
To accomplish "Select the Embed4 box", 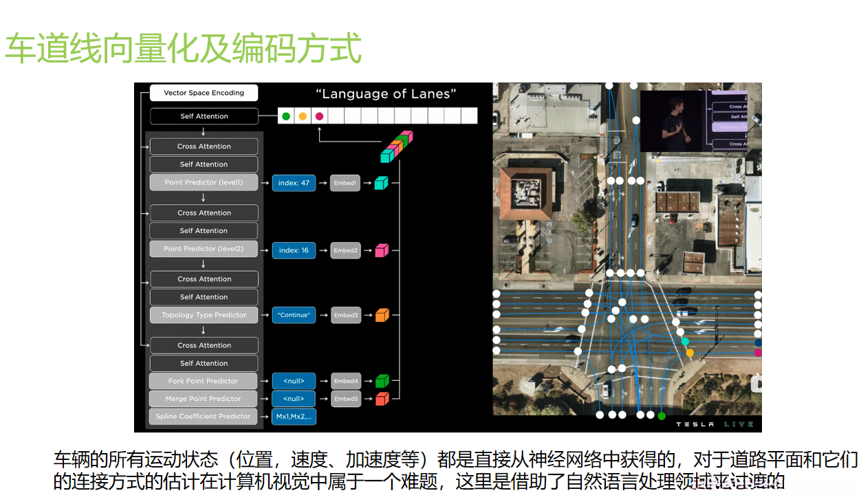I will click(x=345, y=381).
